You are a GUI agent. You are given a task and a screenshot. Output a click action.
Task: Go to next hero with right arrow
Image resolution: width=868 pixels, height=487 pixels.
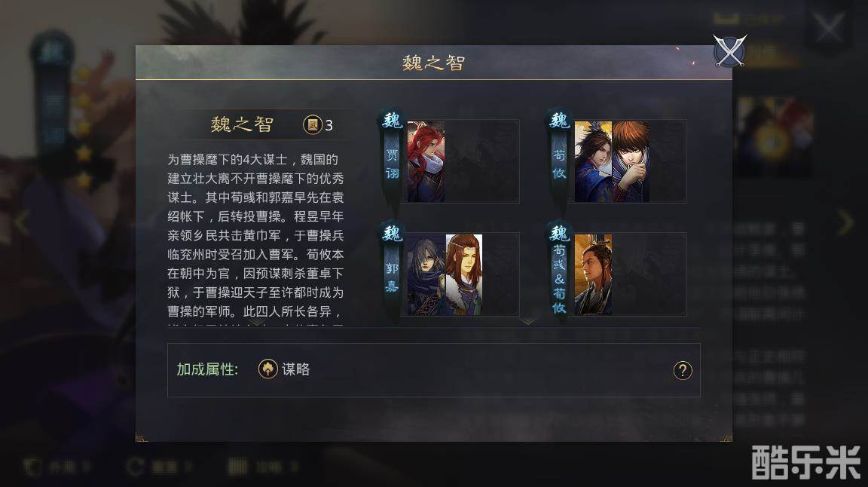[x=845, y=222]
